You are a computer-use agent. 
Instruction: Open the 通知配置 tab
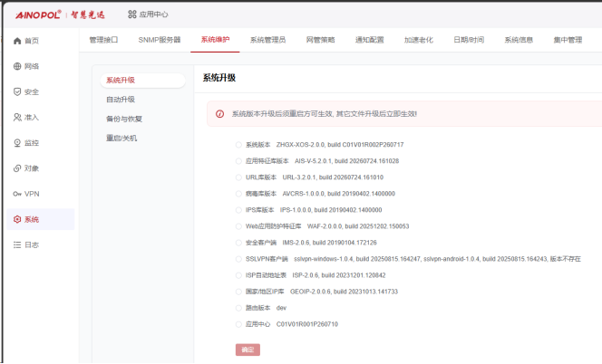(369, 40)
